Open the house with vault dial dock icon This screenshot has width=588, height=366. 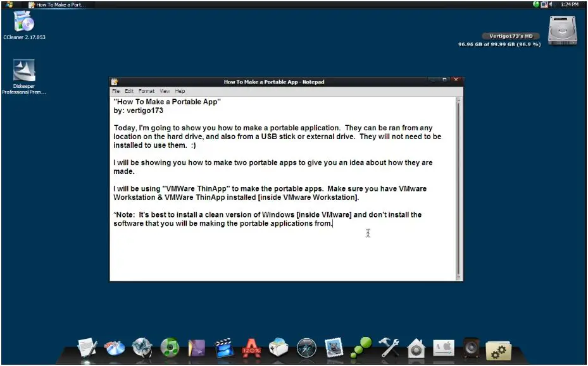point(416,348)
